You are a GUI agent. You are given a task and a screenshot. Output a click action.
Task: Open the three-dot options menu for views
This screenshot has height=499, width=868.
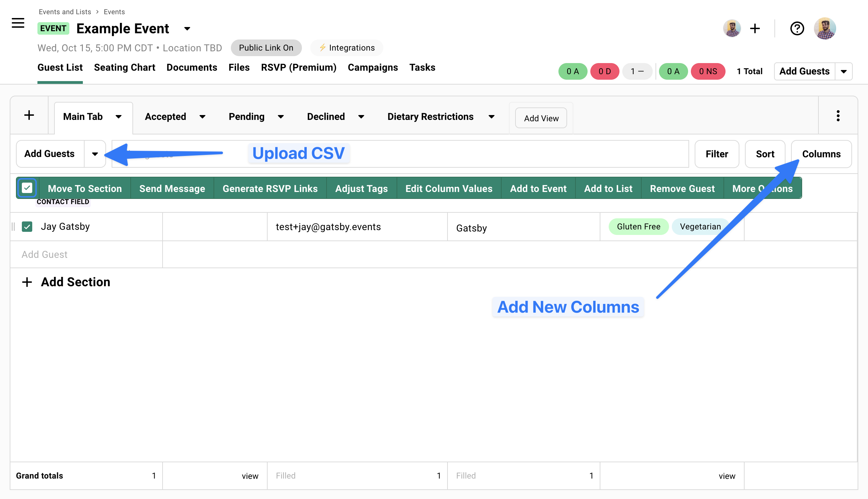click(x=838, y=116)
